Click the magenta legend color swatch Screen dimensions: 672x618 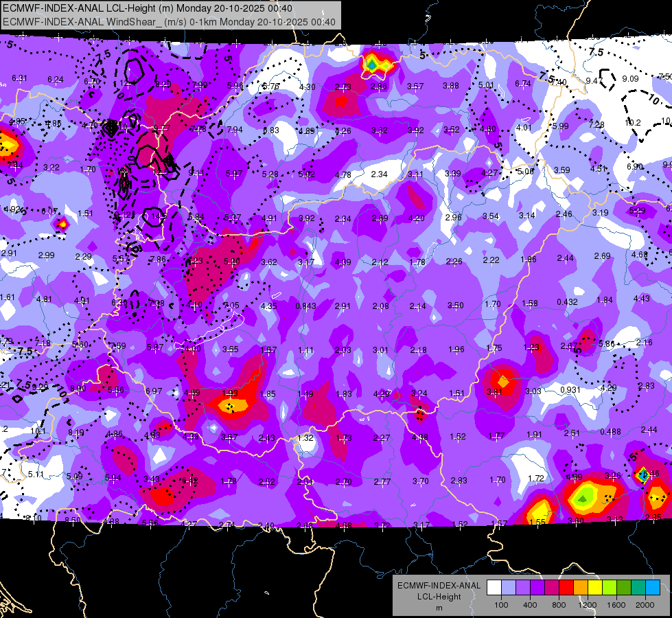point(552,588)
